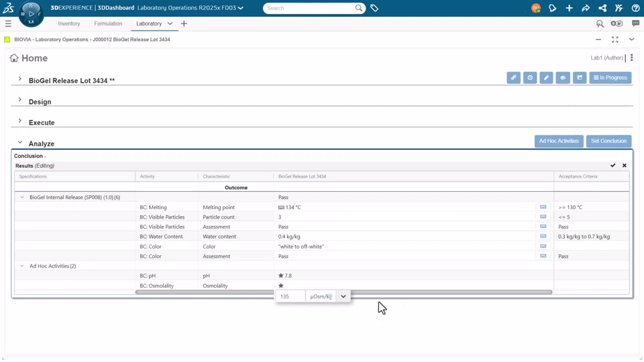This screenshot has width=644, height=362.
Task: Click the 0.4 kg/kg water content value
Action: point(289,237)
